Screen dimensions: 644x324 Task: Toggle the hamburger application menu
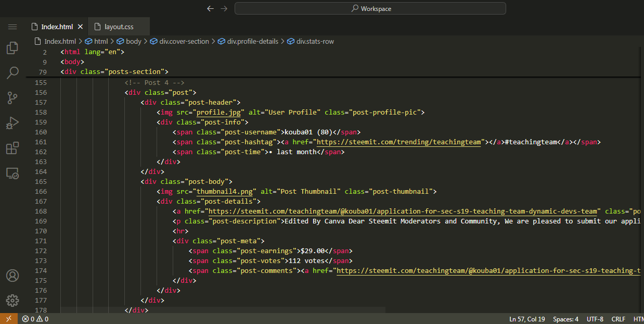[x=12, y=27]
